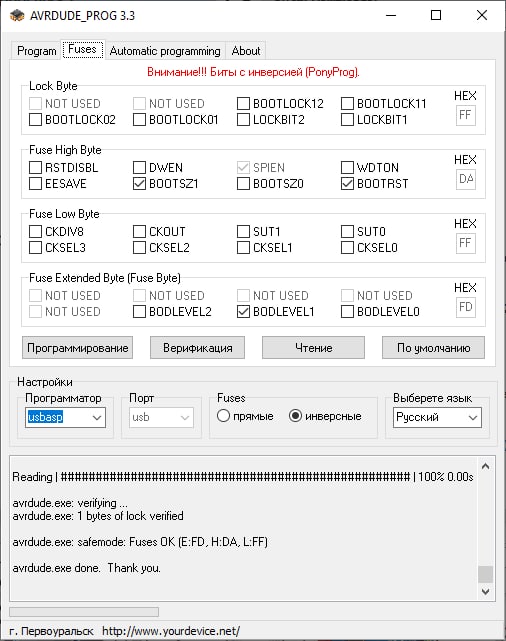Open the Программатор usbasp dropdown
The image size is (506, 641).
click(65, 417)
